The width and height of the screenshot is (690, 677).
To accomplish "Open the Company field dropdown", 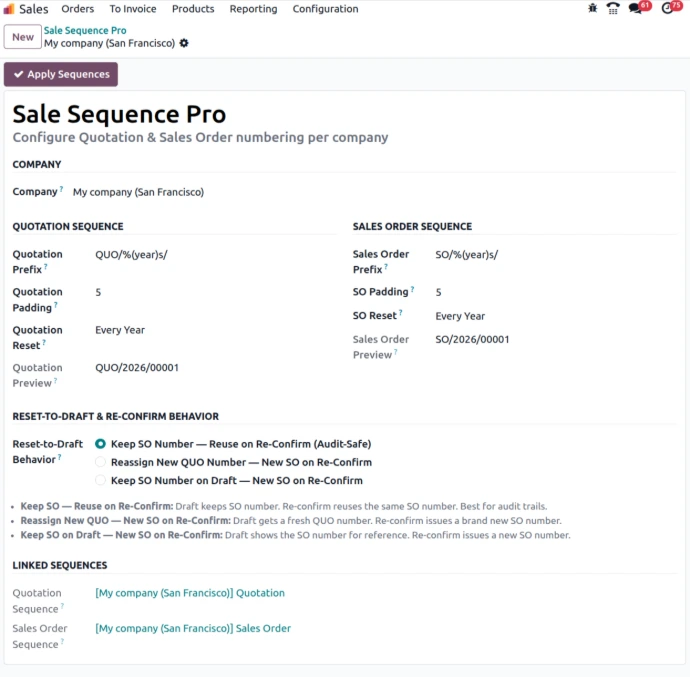I will point(200,192).
